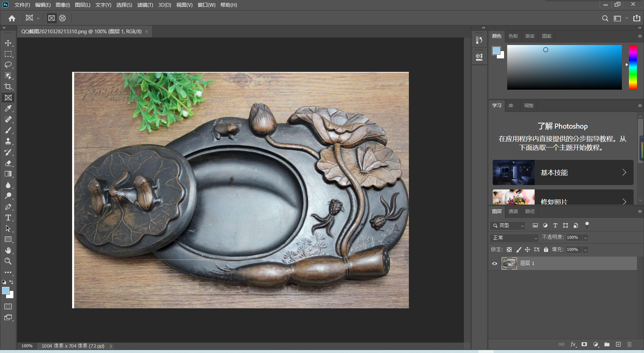Open the History panel icon
The image size is (644, 353).
(479, 40)
